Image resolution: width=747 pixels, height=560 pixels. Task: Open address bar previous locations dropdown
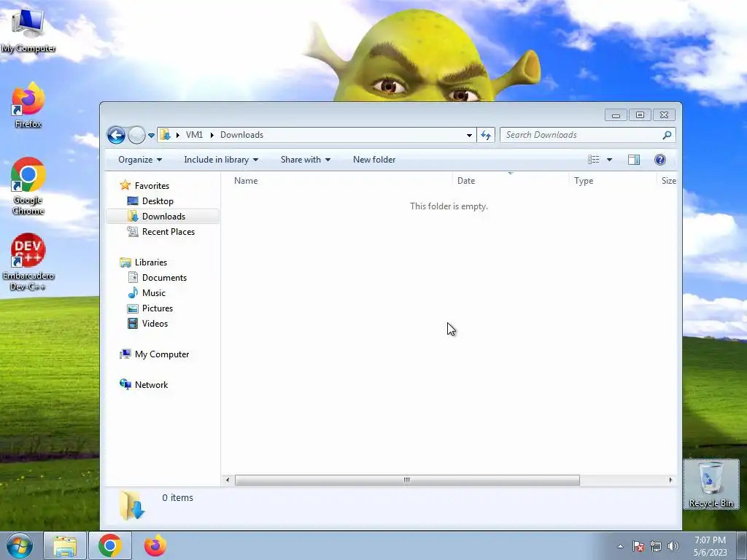(469, 135)
